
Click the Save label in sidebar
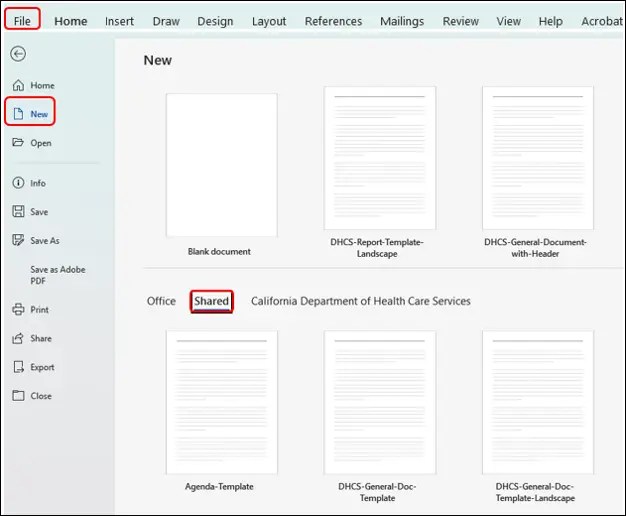[x=39, y=212]
